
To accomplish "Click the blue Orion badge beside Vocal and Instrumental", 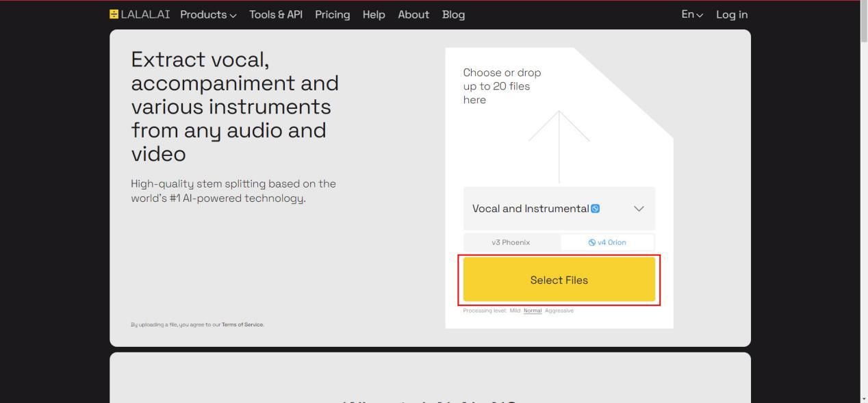I will click(x=595, y=209).
